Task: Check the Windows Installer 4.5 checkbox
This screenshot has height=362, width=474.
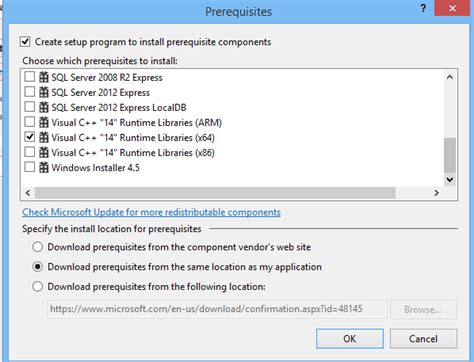Action: click(30, 167)
